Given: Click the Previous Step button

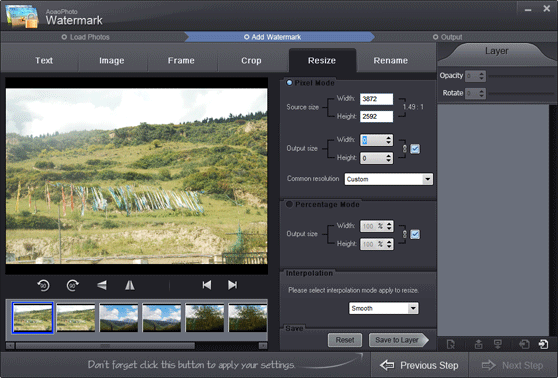Looking at the screenshot, I should [x=419, y=365].
